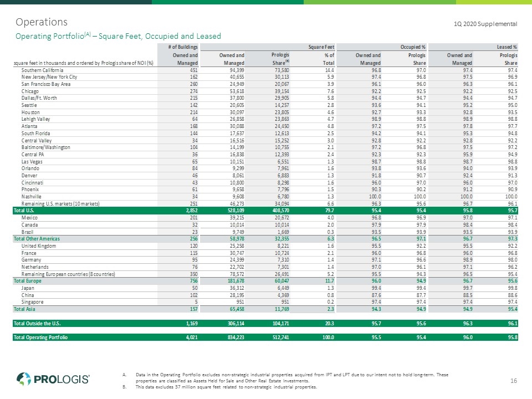
Task: Click the Atlanta row label
Action: [29, 126]
